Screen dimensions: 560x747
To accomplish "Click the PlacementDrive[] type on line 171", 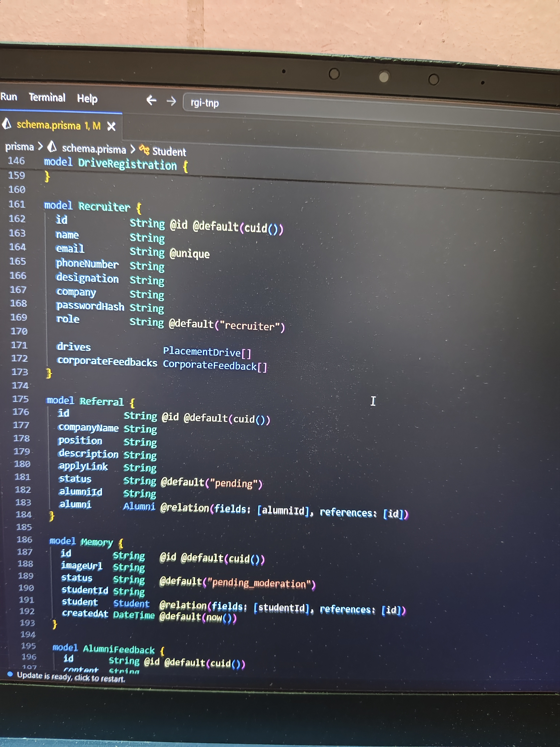I will click(x=207, y=352).
